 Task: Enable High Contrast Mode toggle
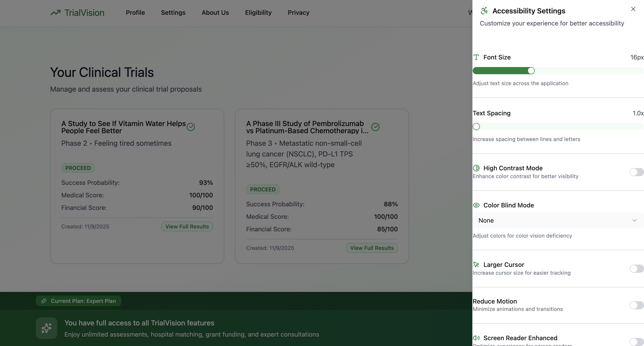pos(636,172)
